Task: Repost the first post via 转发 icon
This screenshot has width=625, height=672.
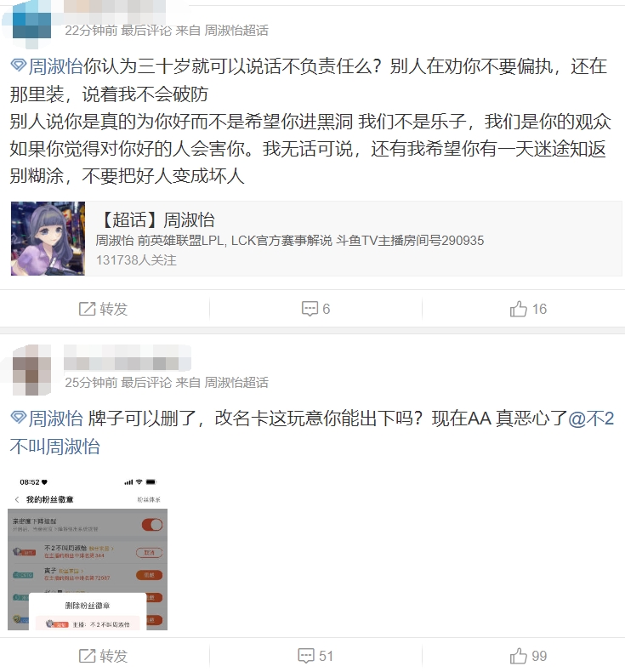Action: [103, 309]
